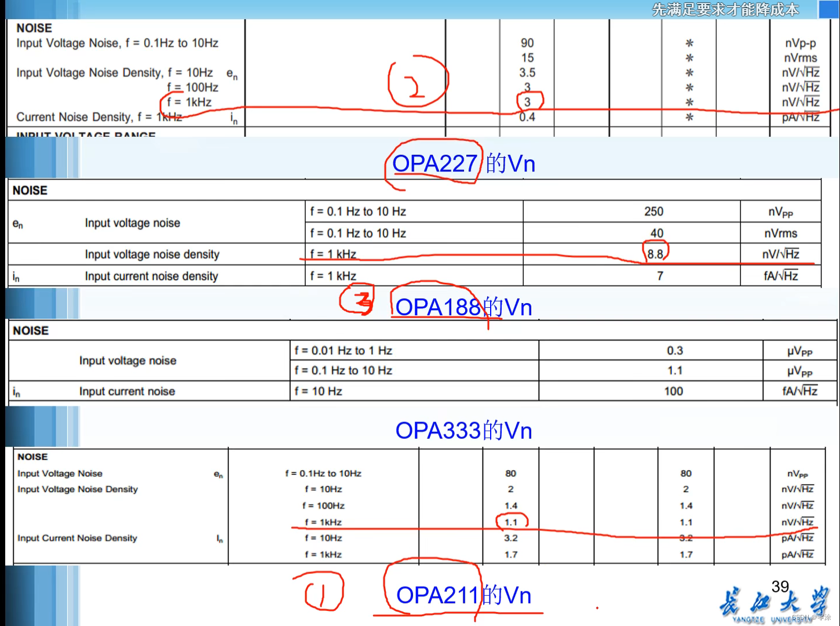This screenshot has width=840, height=626.
Task: Click the value 90 in the top table
Action: point(527,43)
